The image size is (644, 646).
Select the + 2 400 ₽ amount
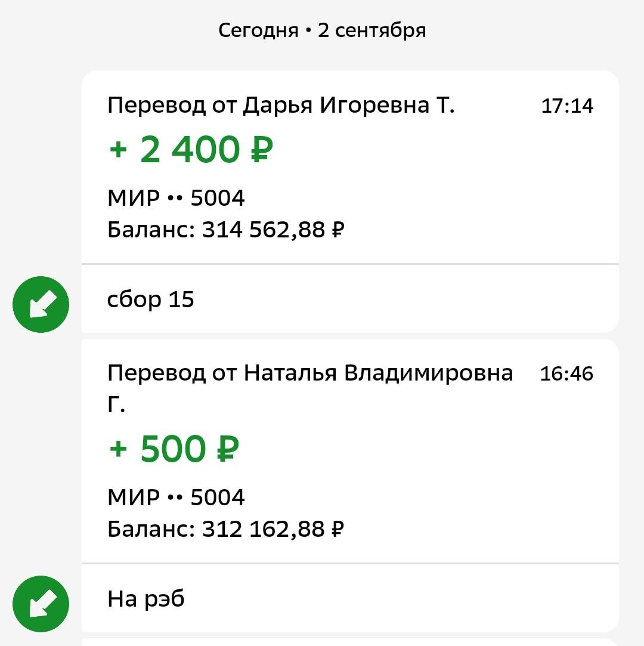pyautogui.click(x=191, y=150)
